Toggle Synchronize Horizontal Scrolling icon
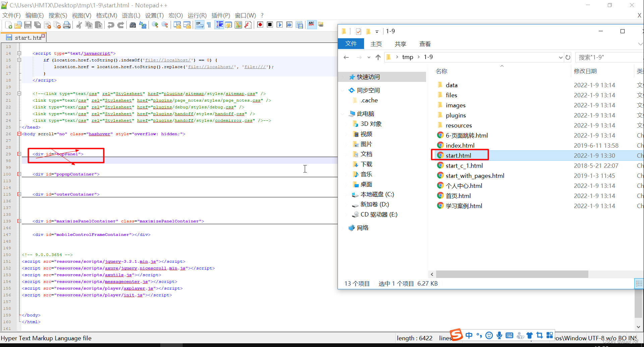 pyautogui.click(x=187, y=25)
